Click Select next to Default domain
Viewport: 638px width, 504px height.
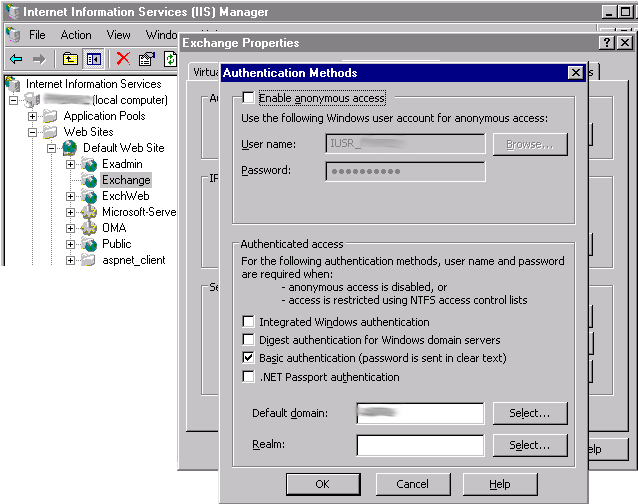point(530,413)
